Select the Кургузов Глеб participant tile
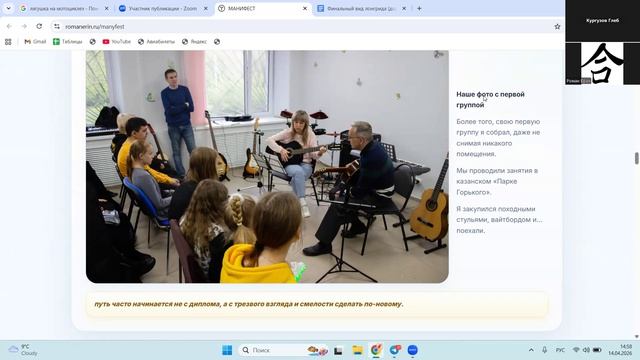 tap(602, 20)
